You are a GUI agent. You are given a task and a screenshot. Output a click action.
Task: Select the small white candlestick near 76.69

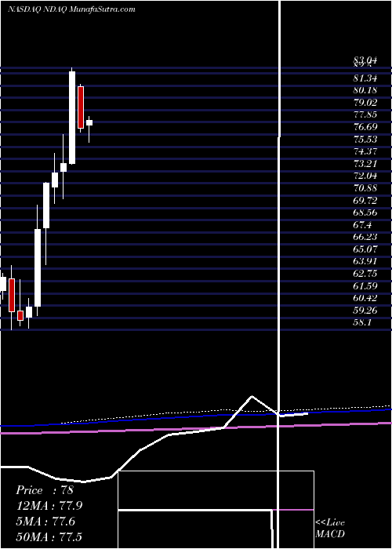click(89, 122)
